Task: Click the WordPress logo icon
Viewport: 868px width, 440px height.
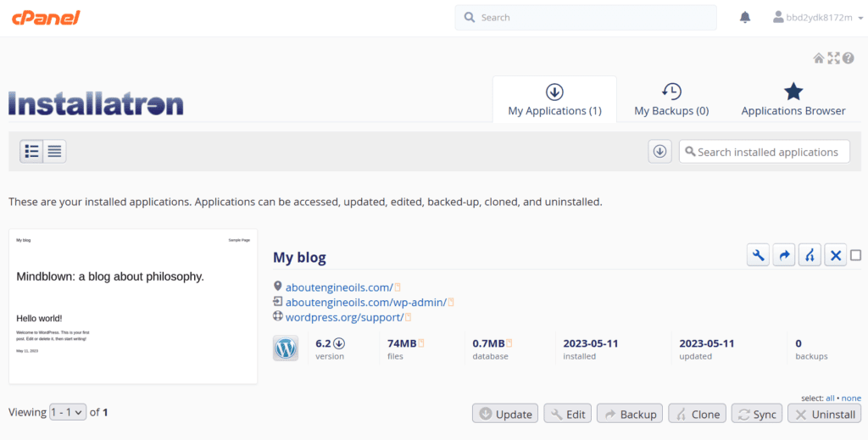Action: pyautogui.click(x=286, y=348)
